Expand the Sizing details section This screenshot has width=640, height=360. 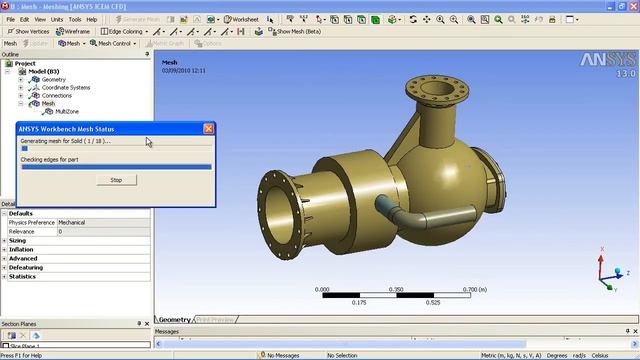(4, 241)
